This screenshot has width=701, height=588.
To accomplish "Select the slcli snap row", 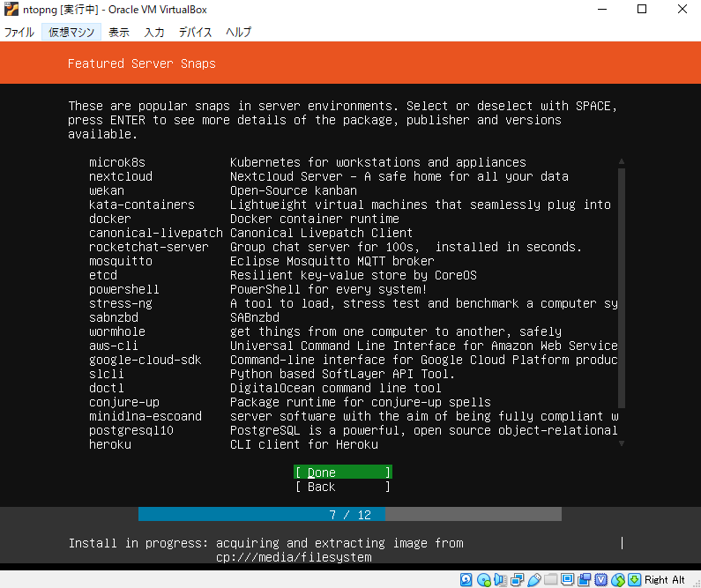I will [354, 374].
